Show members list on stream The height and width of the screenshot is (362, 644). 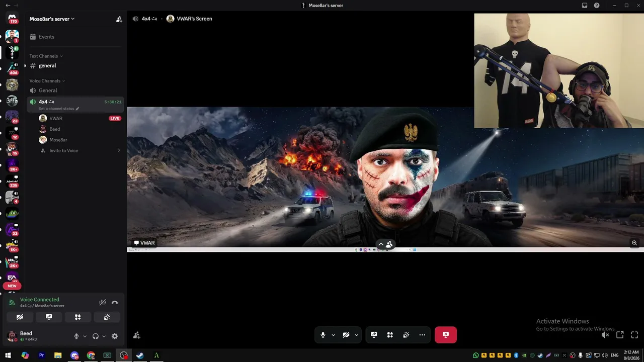(389, 244)
